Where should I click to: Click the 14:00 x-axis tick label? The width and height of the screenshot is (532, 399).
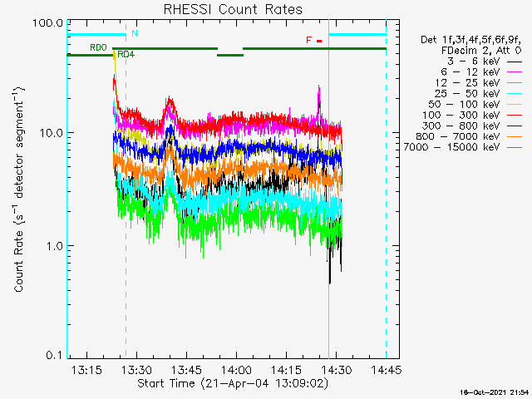(236, 370)
